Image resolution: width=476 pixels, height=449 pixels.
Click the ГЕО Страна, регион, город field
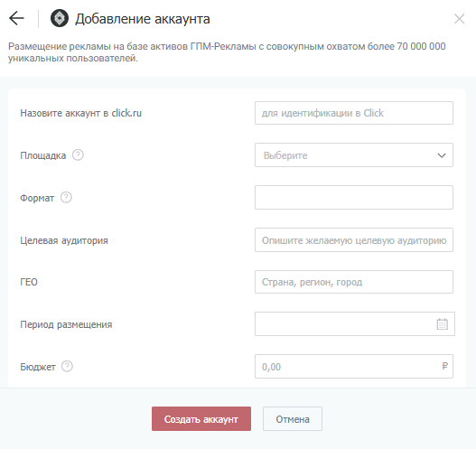[354, 282]
